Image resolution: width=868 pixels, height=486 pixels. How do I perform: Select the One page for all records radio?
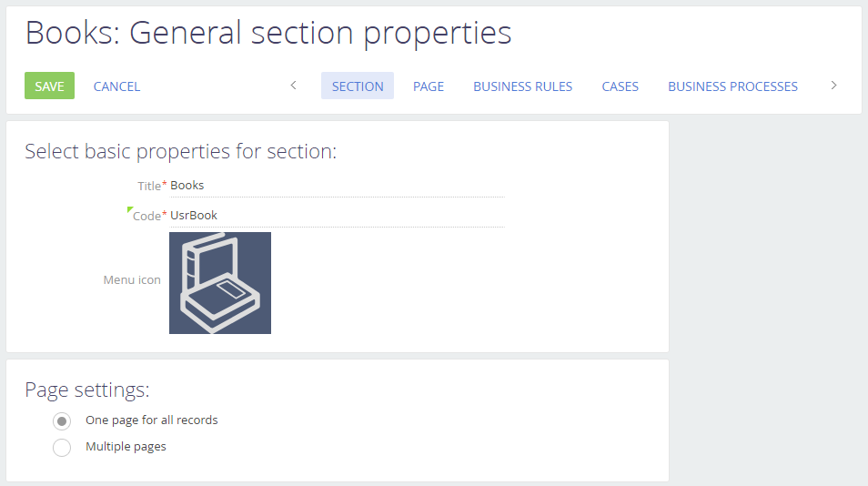point(62,421)
